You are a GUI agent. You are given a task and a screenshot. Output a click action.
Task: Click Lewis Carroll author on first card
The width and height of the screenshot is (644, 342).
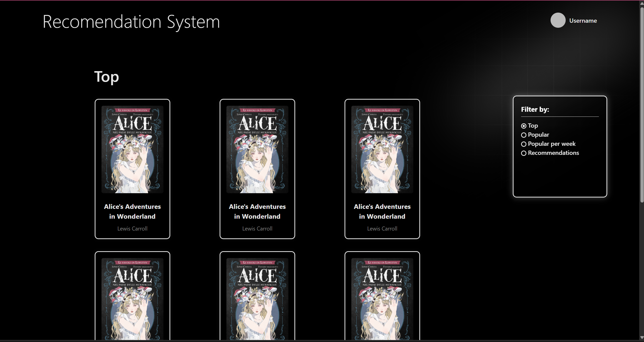(x=132, y=229)
